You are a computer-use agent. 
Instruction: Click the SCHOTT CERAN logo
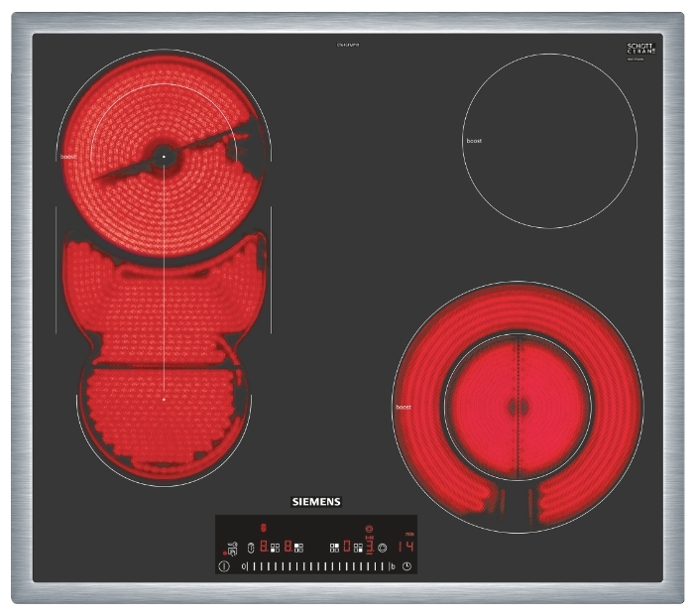pyautogui.click(x=641, y=50)
